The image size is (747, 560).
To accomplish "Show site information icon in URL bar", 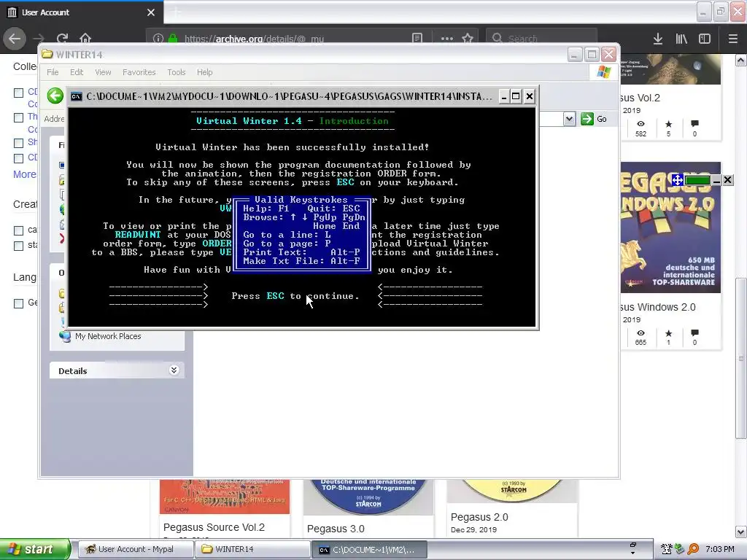I will tap(158, 39).
